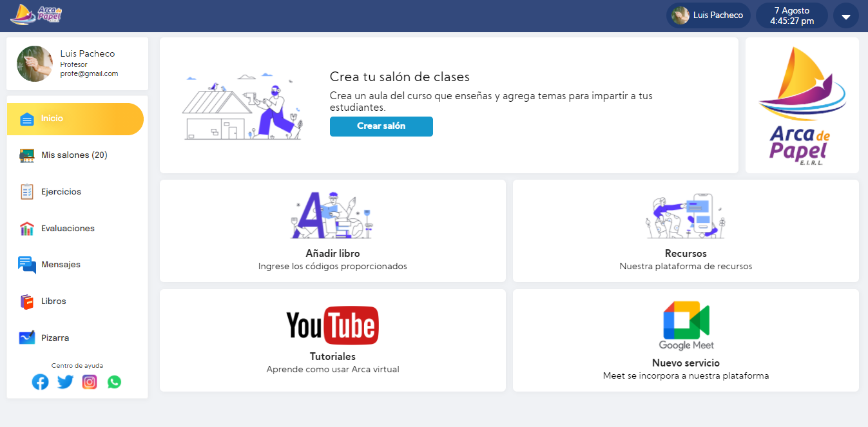Click the Mensajes chat bubble icon
The image size is (868, 427).
(26, 265)
